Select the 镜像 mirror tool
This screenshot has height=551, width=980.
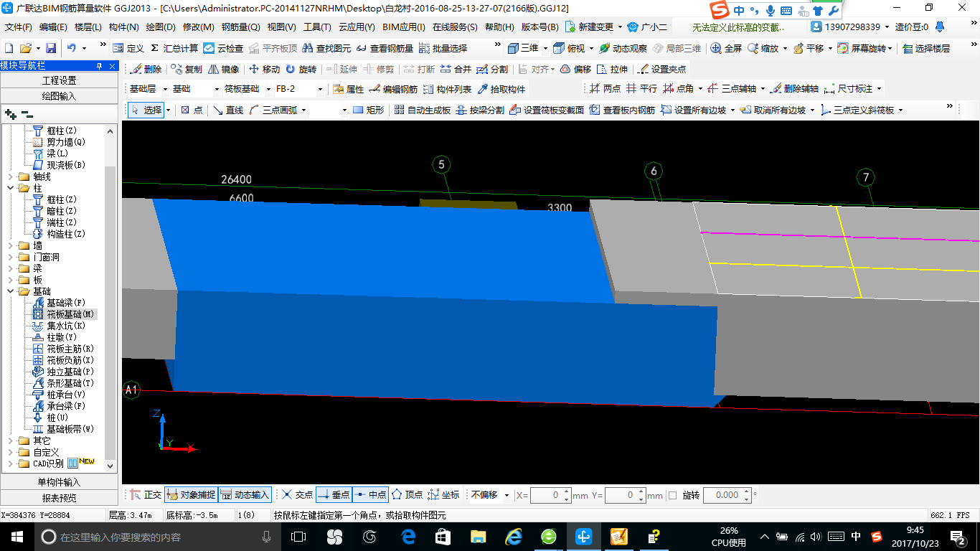pos(224,70)
